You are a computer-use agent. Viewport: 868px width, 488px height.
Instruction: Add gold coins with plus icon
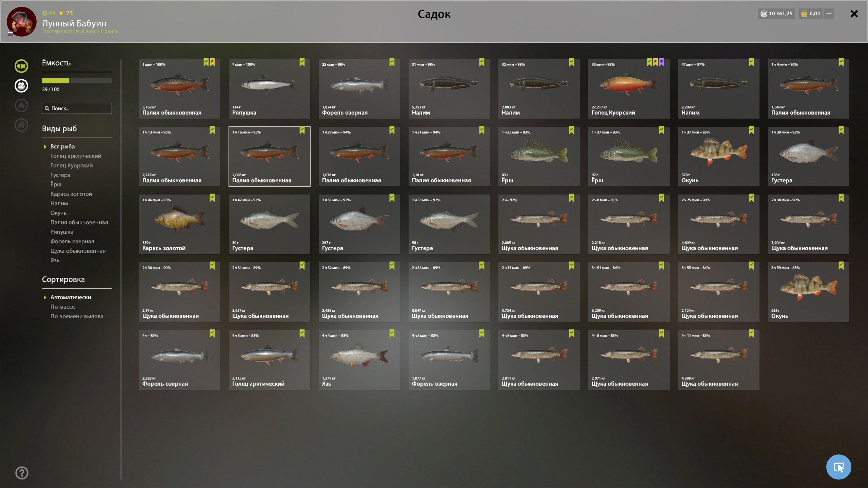(829, 14)
